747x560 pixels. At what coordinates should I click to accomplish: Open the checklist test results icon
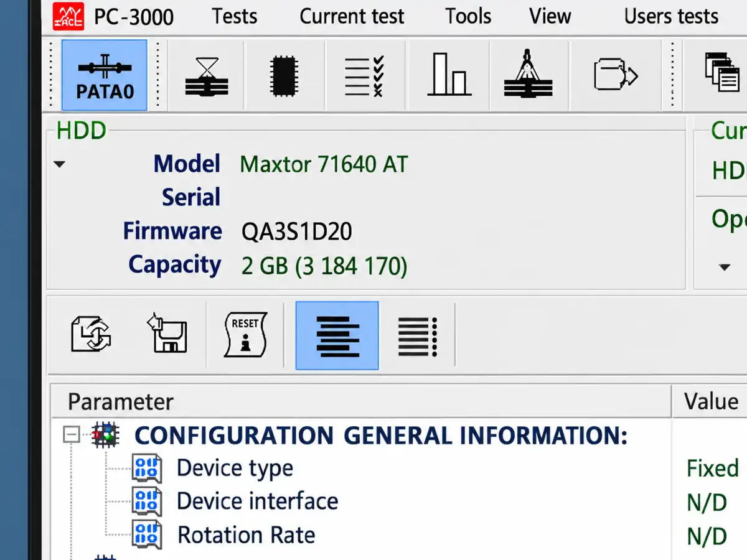(364, 77)
